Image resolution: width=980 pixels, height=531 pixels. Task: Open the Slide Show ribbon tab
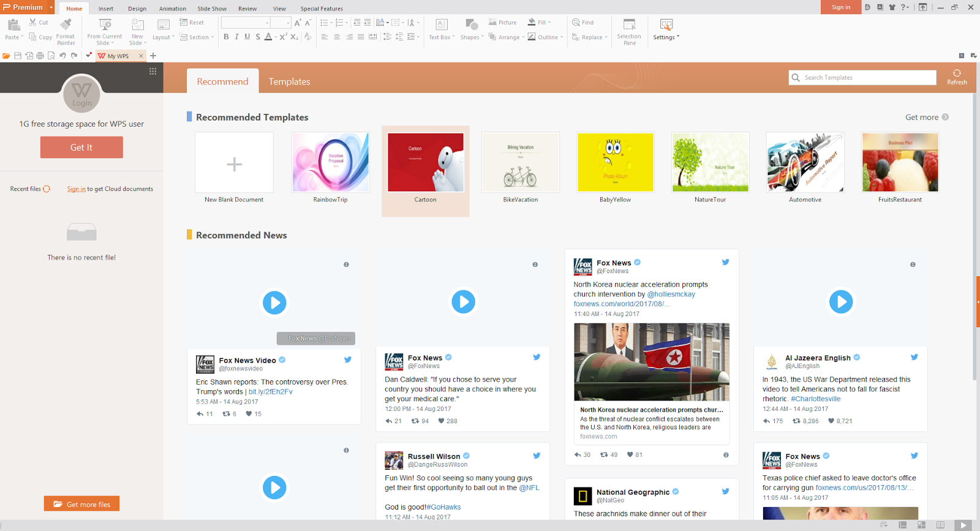click(212, 9)
